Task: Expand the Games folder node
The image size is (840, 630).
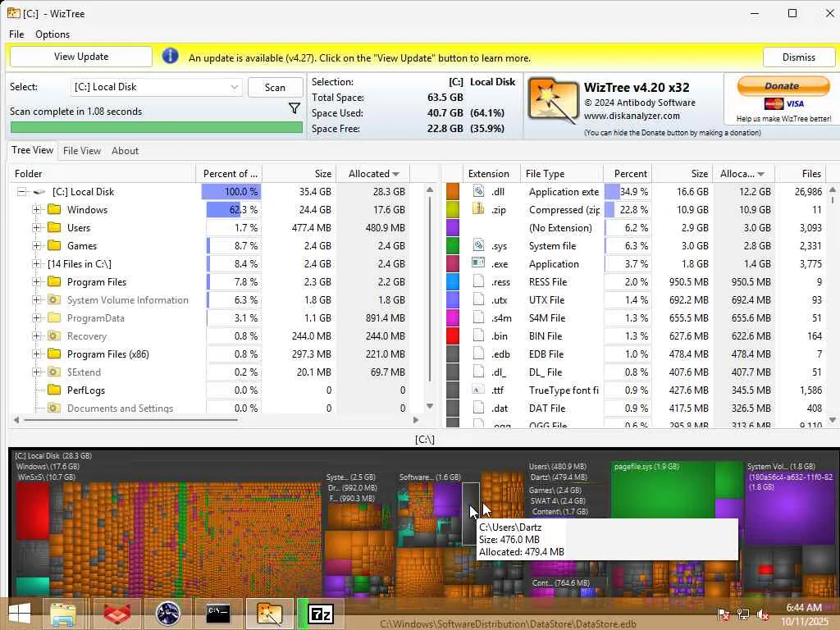Action: coord(36,245)
